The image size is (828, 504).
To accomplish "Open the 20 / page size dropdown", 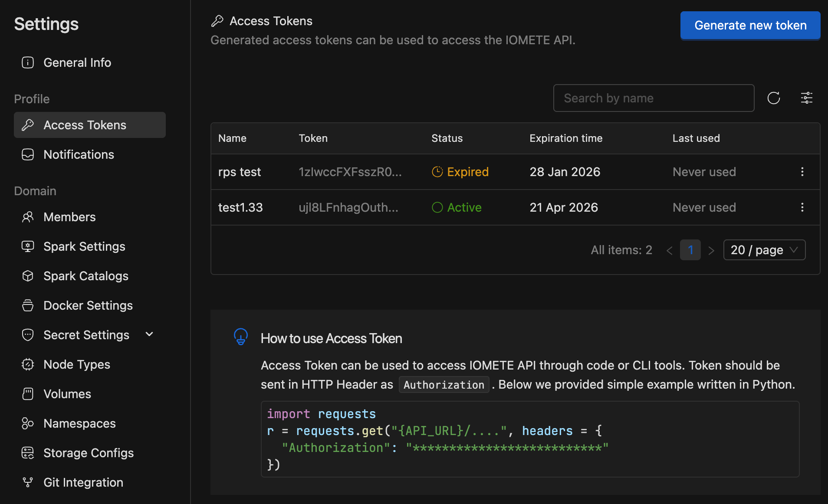I will (764, 250).
